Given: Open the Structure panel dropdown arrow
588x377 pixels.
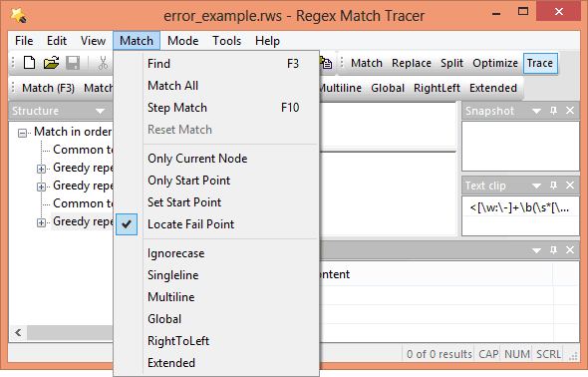Looking at the screenshot, I should coord(100,111).
